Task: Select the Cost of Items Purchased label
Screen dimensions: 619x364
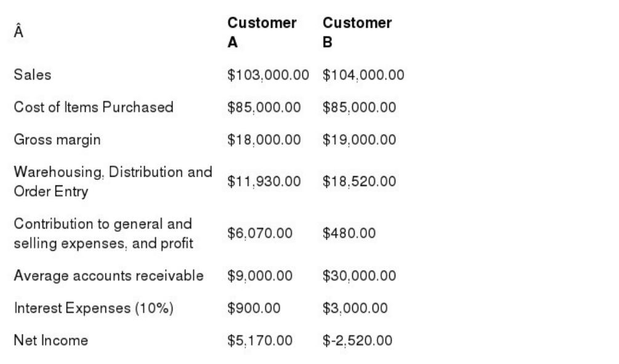Action: point(94,107)
